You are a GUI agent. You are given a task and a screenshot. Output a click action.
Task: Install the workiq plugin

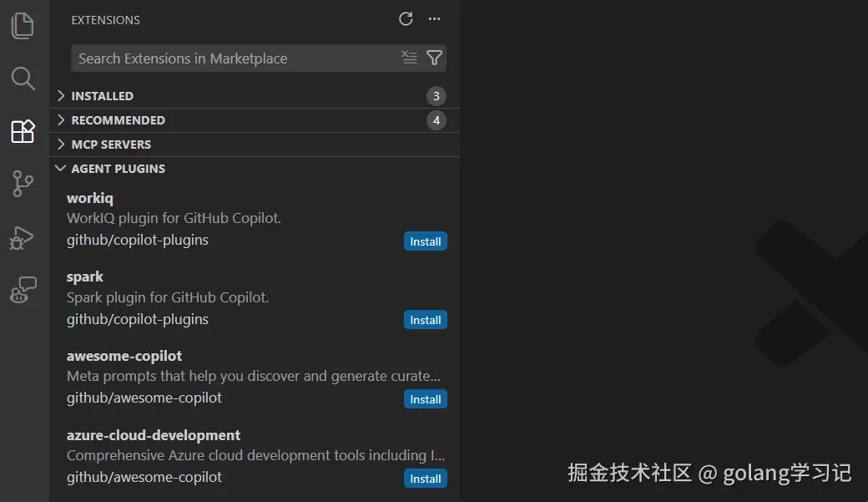tap(425, 241)
